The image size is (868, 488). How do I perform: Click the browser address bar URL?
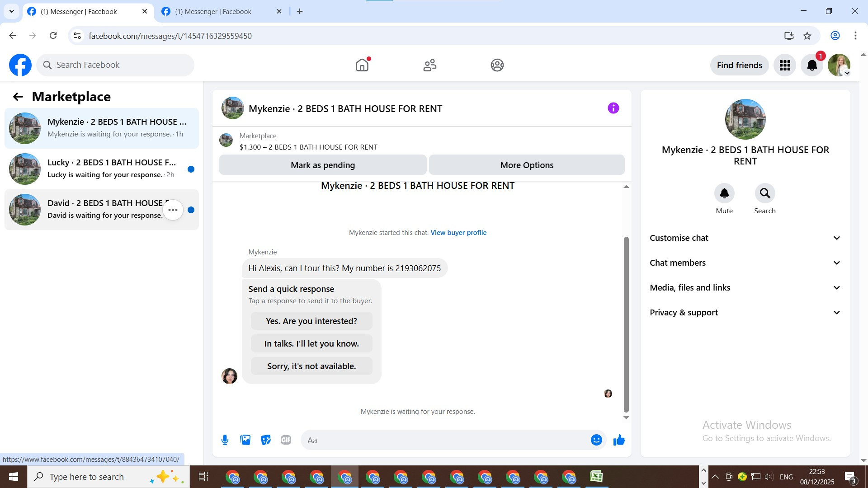170,36
